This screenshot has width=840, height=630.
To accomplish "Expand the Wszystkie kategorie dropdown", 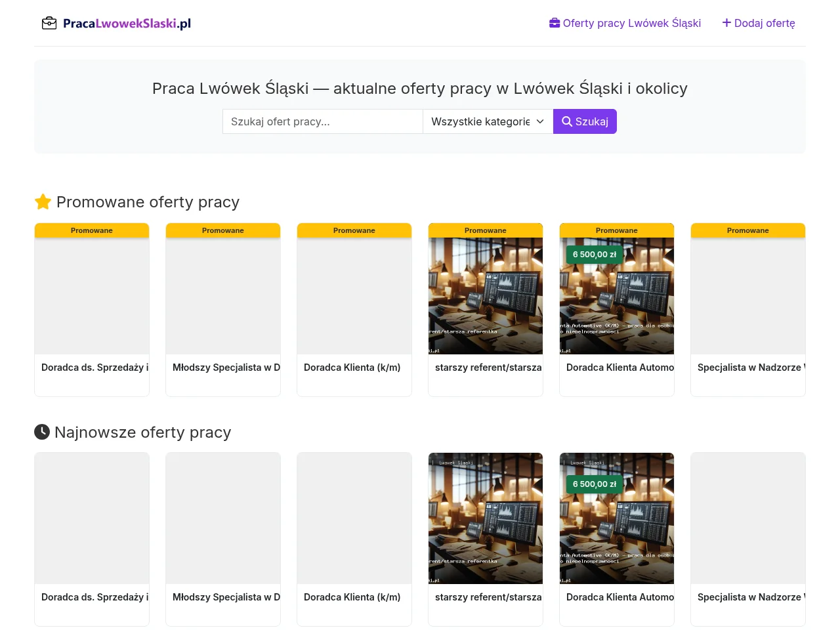I will (488, 121).
